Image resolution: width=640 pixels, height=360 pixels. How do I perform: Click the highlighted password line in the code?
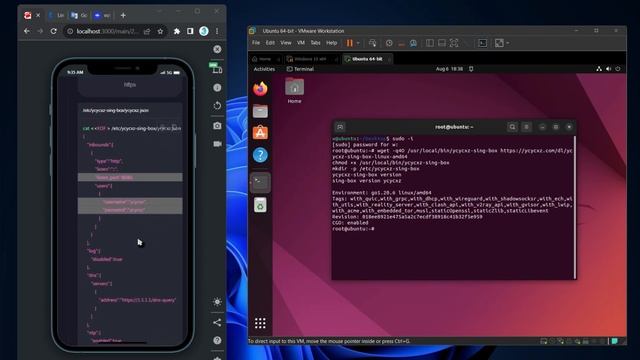click(130, 210)
